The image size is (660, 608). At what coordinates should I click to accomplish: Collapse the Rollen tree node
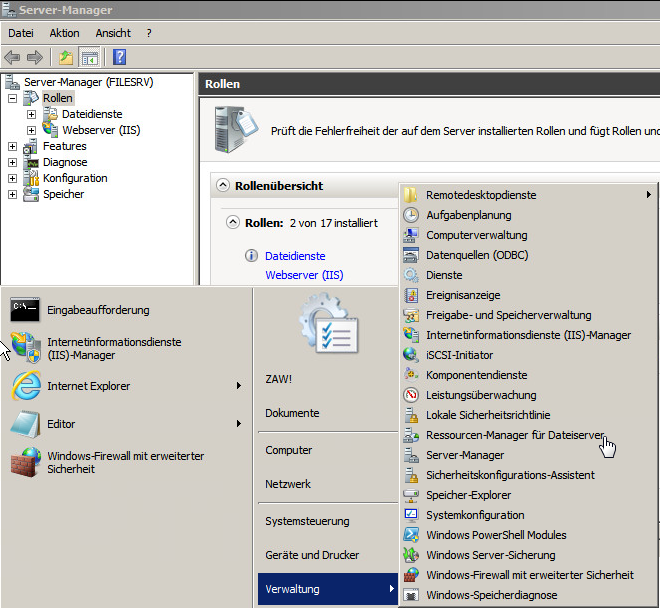point(12,98)
